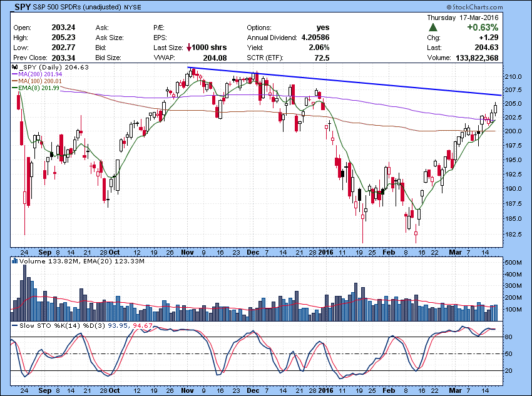Screen dimensions: 532x396
Task: Click the 300M volume axis label
Action: tap(513, 286)
